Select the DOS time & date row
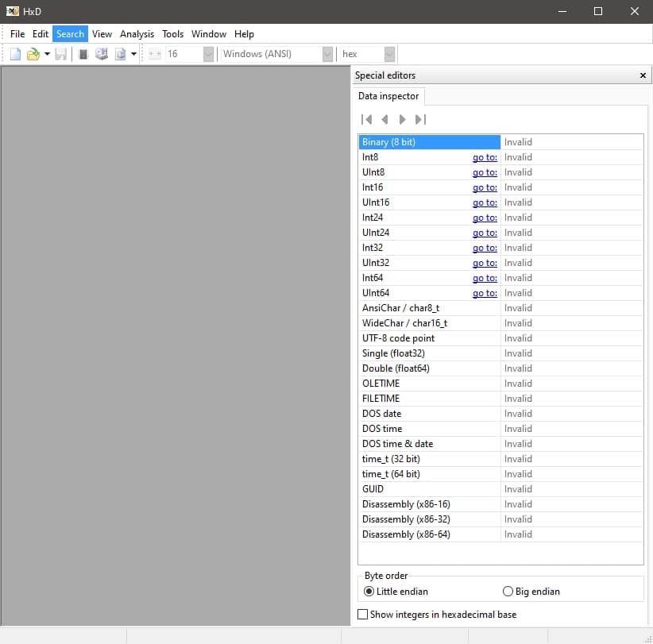 [x=500, y=444]
